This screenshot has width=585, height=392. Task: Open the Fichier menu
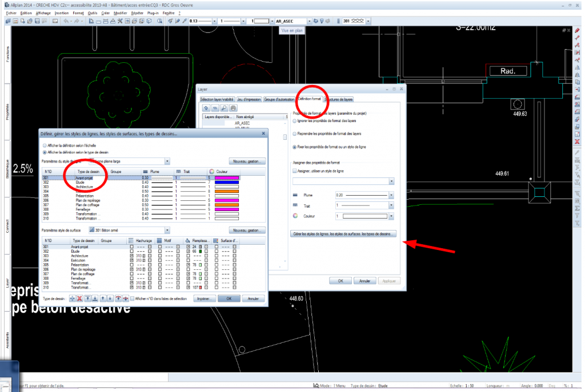pos(11,13)
